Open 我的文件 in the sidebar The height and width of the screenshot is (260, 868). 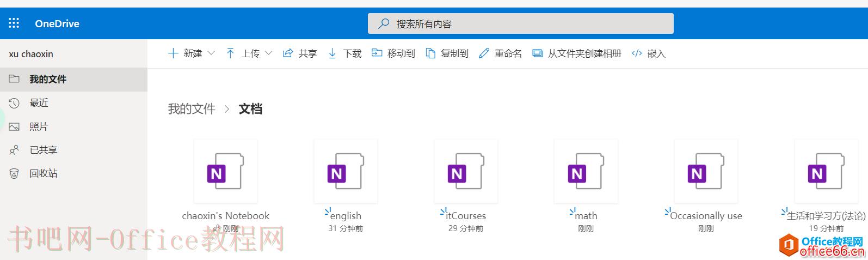pyautogui.click(x=73, y=79)
